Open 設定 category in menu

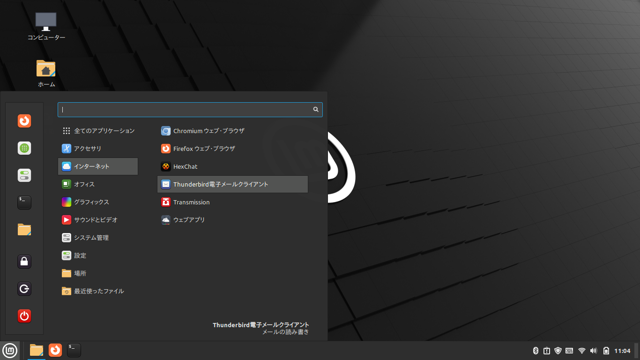pos(98,256)
